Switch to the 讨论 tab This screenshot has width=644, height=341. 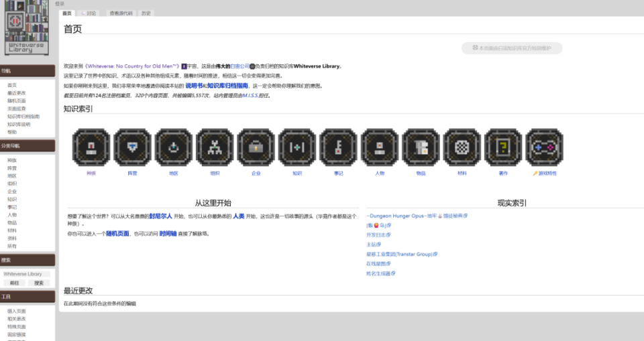[89, 13]
